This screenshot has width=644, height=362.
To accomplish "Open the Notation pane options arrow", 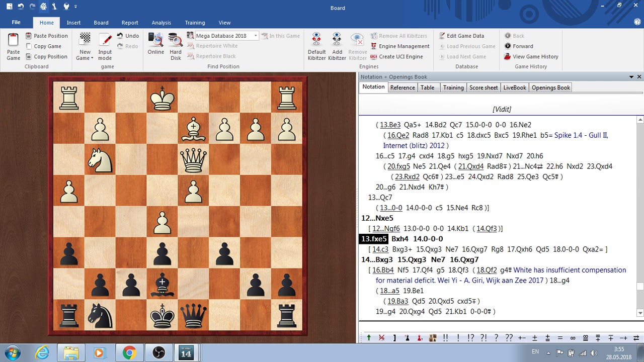I will [631, 77].
